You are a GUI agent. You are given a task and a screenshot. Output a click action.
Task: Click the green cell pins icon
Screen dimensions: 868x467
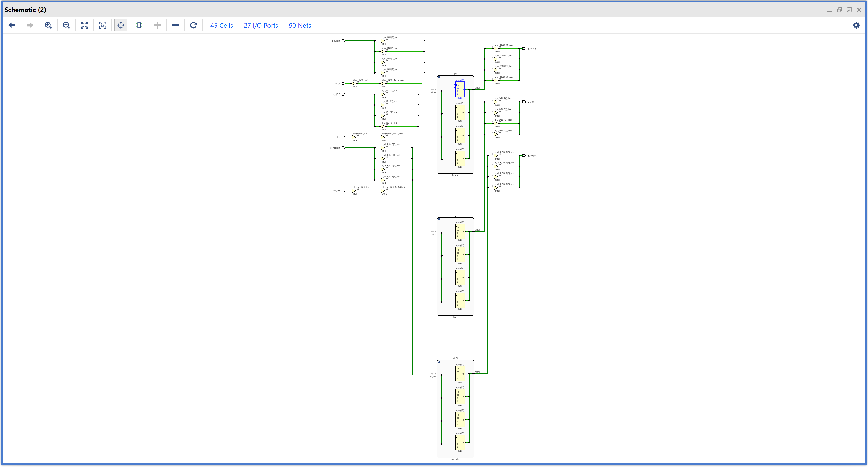click(x=139, y=25)
